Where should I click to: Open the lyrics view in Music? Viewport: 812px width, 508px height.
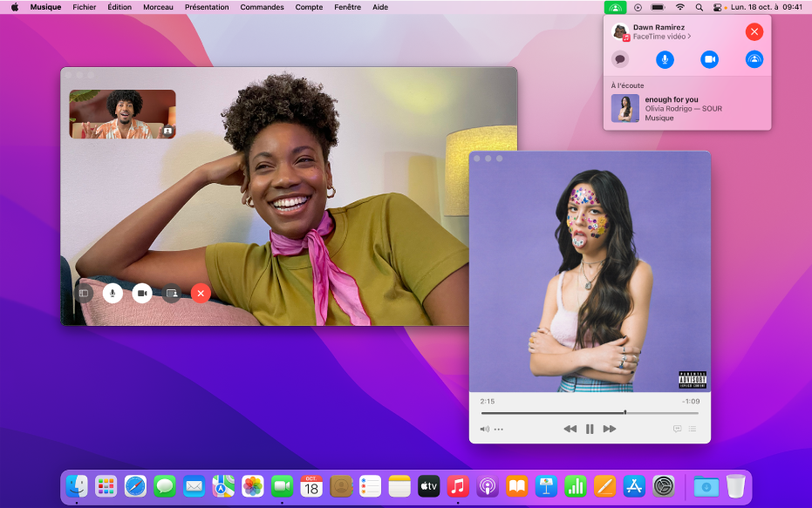pyautogui.click(x=677, y=428)
